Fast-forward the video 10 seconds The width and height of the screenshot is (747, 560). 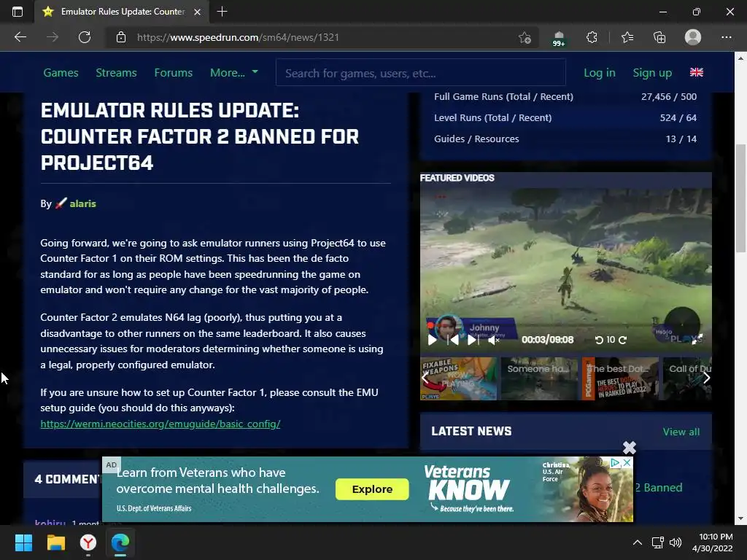pyautogui.click(x=622, y=340)
